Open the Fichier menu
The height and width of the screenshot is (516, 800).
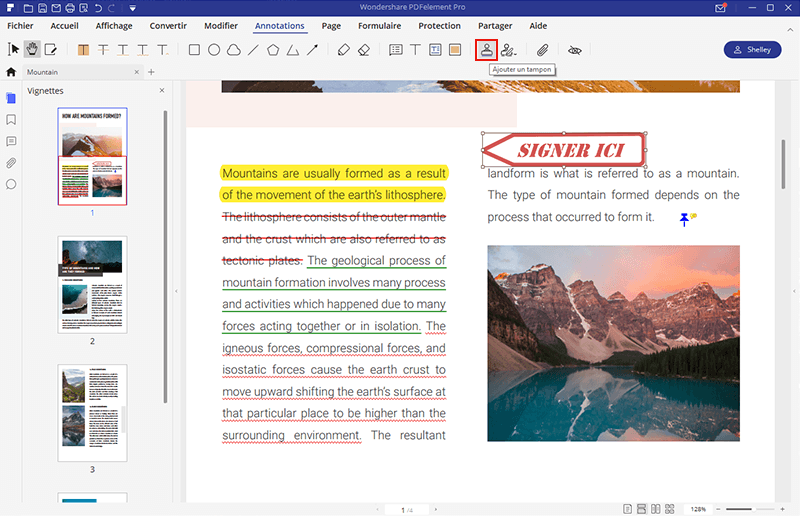tap(20, 26)
